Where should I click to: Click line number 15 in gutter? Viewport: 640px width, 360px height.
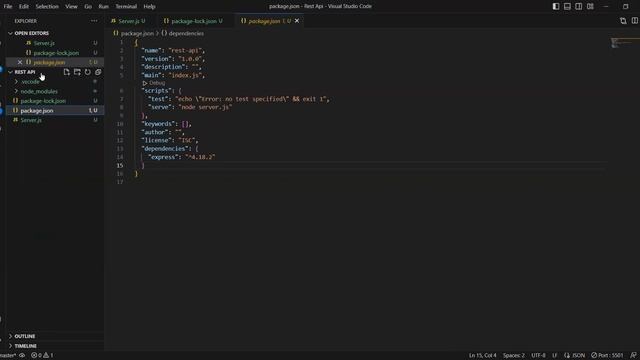120,165
